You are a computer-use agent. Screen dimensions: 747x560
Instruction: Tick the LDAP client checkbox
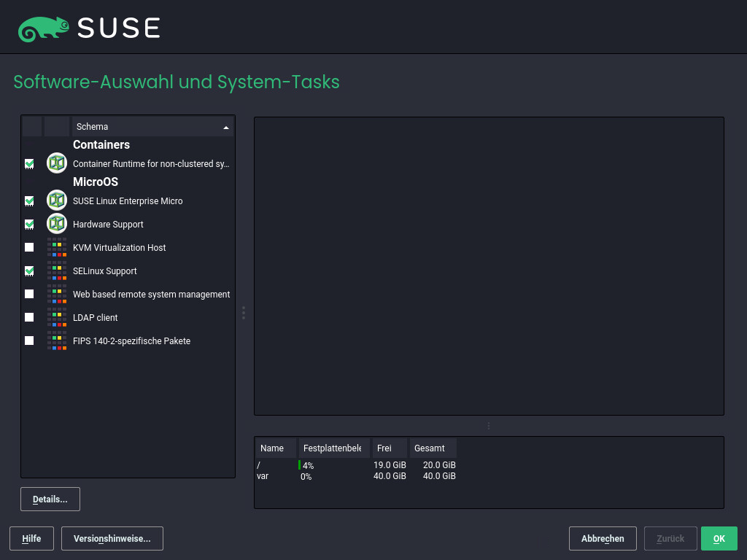click(29, 317)
